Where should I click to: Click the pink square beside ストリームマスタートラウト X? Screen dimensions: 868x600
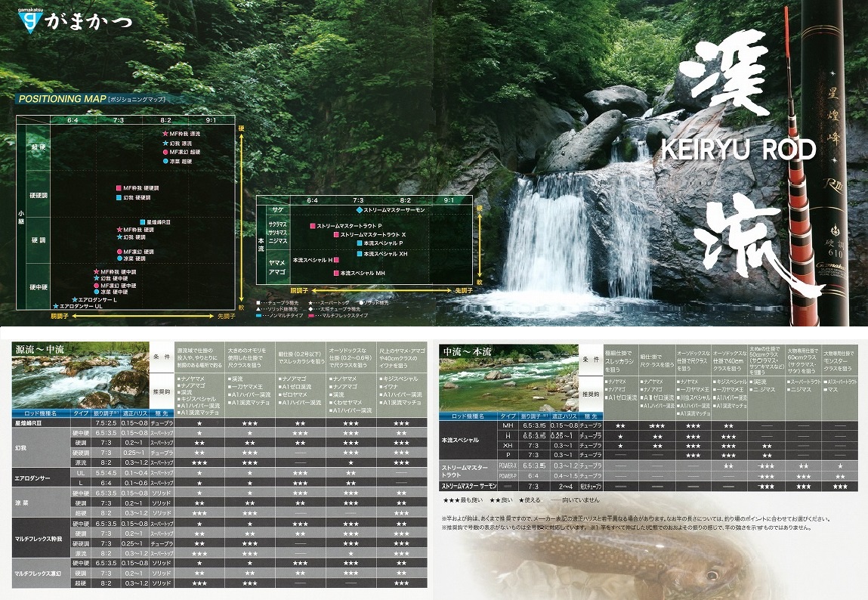click(336, 235)
